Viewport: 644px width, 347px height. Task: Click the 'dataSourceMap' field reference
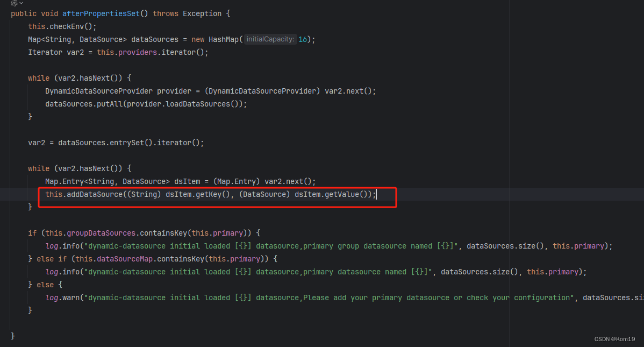(125, 259)
